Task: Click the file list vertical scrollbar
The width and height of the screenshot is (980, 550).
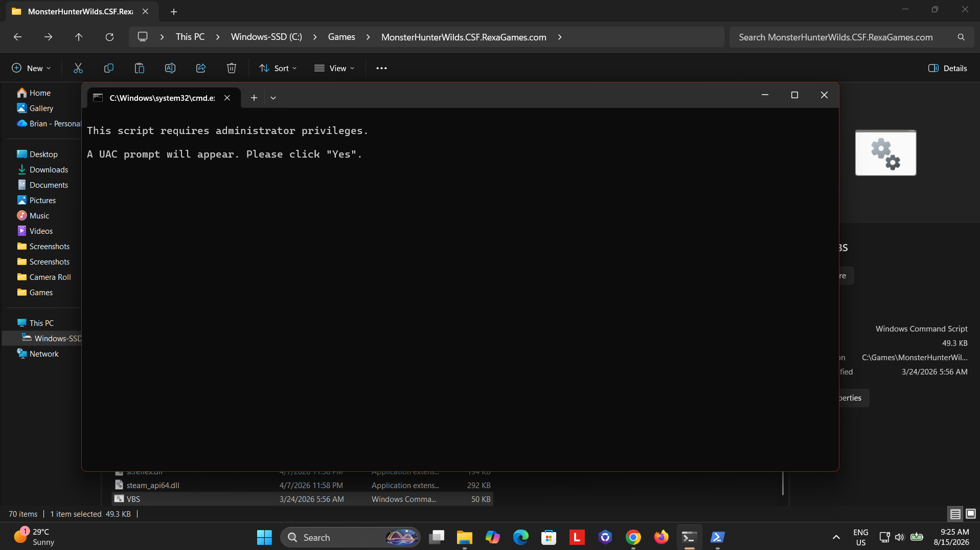Action: 783,483
